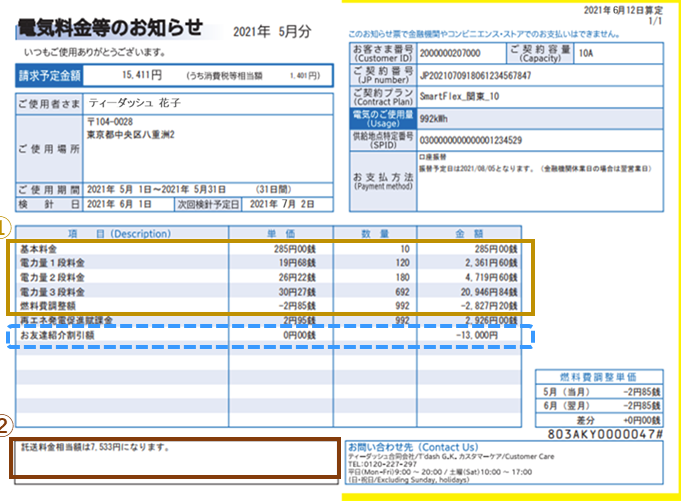Select the next reading date 2021年 7月 2日
681x501 pixels.
coord(282,204)
